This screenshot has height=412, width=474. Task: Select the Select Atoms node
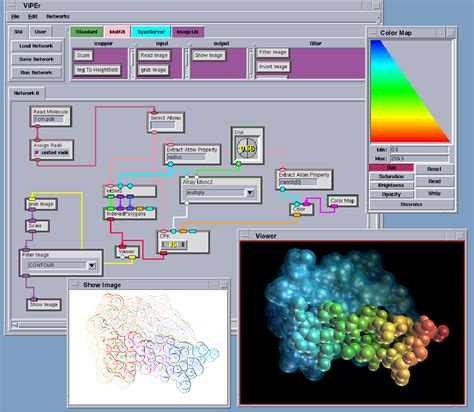(166, 122)
